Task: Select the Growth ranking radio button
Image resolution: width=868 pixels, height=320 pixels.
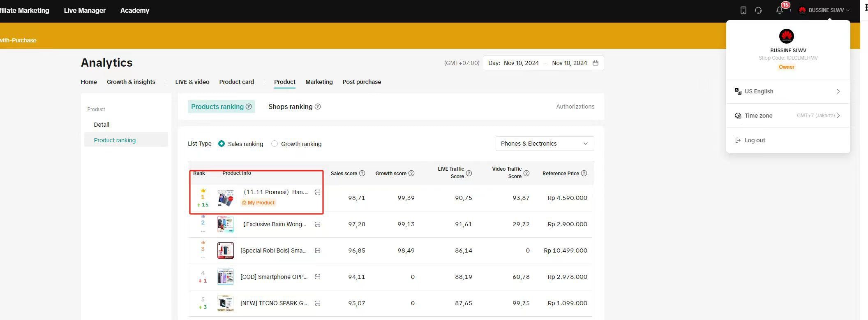Action: click(275, 144)
